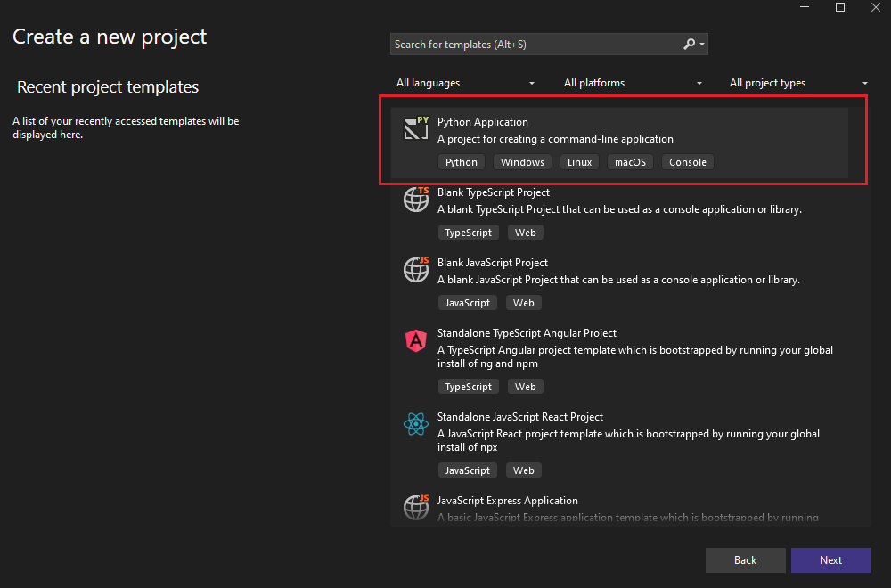The height and width of the screenshot is (588, 891).
Task: Click the Next button
Action: coord(830,560)
